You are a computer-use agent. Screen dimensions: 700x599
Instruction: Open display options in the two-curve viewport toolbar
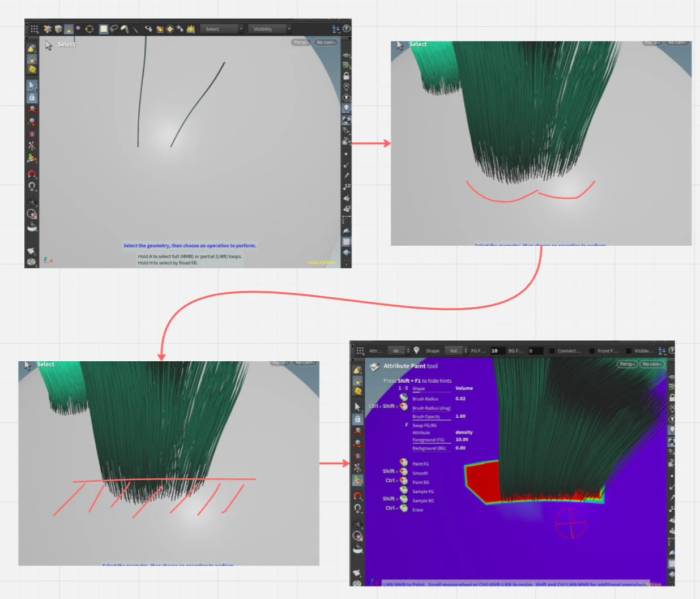tap(336, 29)
